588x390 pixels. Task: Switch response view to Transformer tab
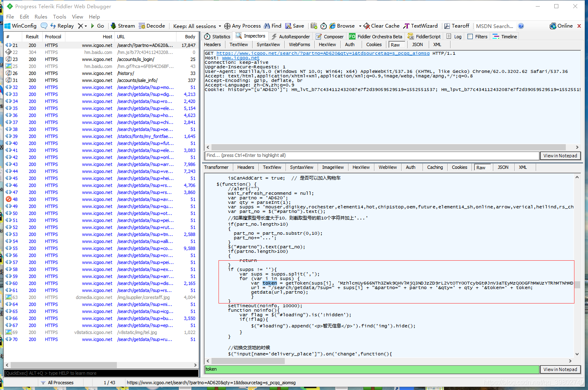(216, 167)
